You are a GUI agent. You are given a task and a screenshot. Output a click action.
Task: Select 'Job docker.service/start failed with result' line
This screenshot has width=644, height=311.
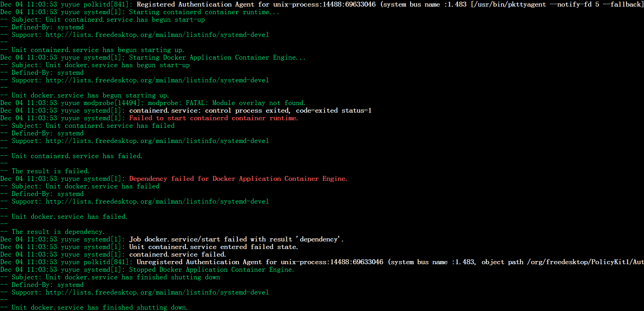172,239
